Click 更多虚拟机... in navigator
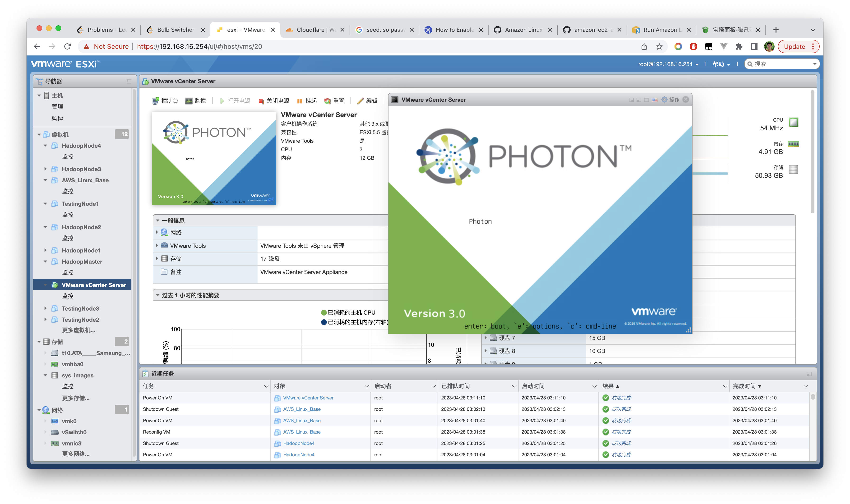The image size is (850, 504). (79, 330)
